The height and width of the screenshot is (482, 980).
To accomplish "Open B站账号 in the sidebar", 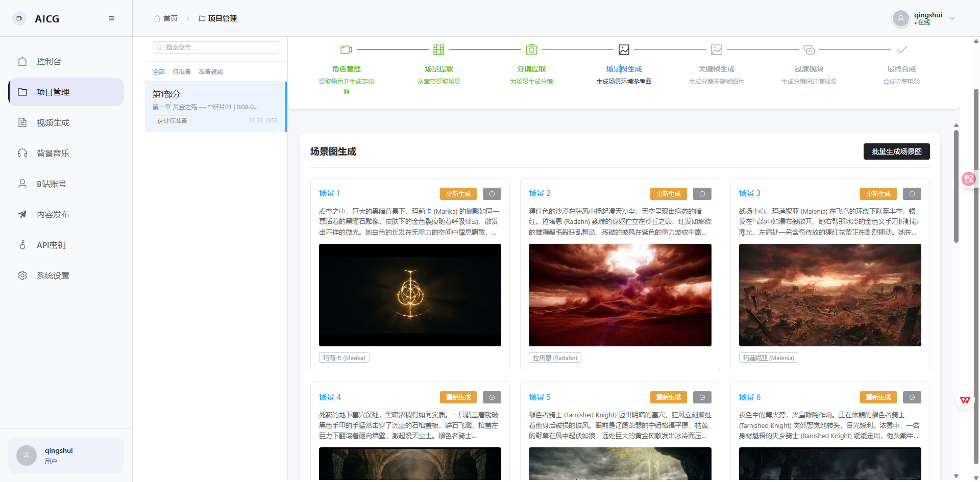I will tap(66, 184).
